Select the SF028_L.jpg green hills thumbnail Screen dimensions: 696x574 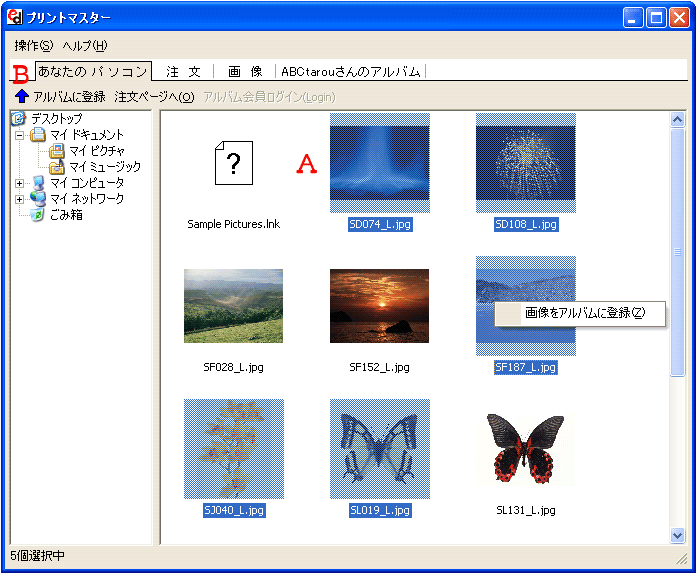[233, 306]
